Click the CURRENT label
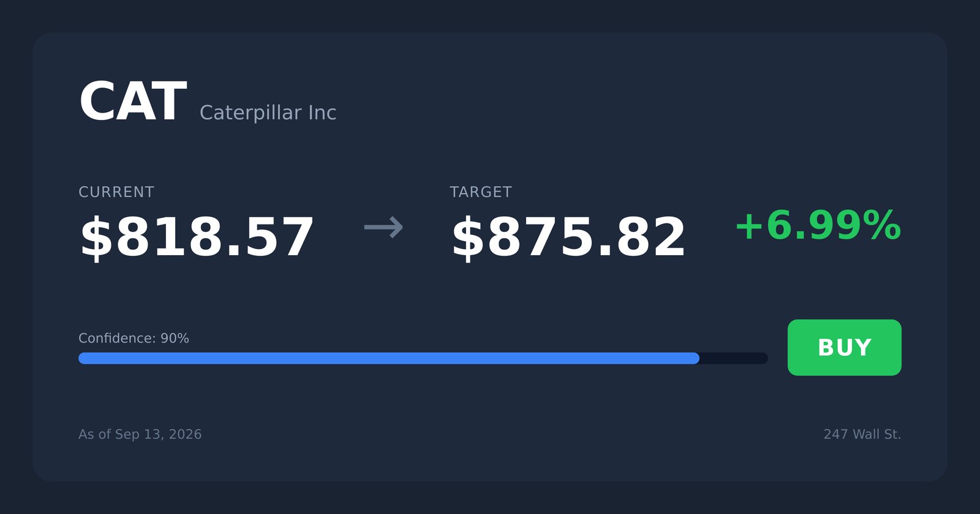The height and width of the screenshot is (514, 980). pyautogui.click(x=116, y=192)
